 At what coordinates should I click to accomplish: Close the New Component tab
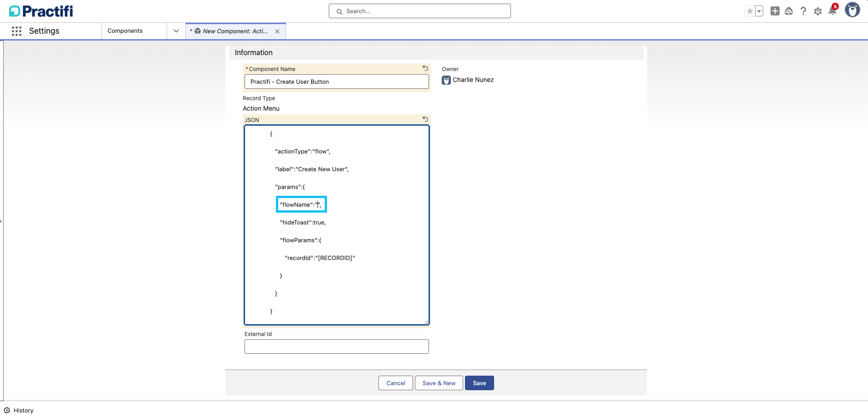pos(277,31)
